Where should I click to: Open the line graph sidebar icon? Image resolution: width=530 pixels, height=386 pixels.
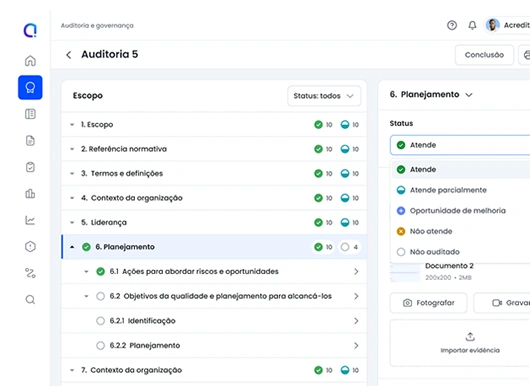(x=30, y=220)
